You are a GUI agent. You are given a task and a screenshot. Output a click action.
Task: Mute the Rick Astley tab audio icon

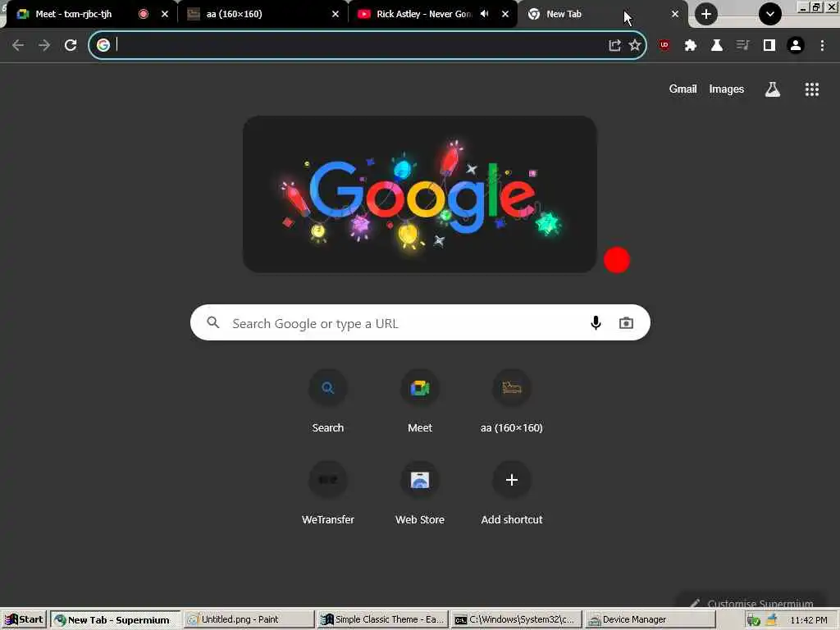click(x=484, y=15)
